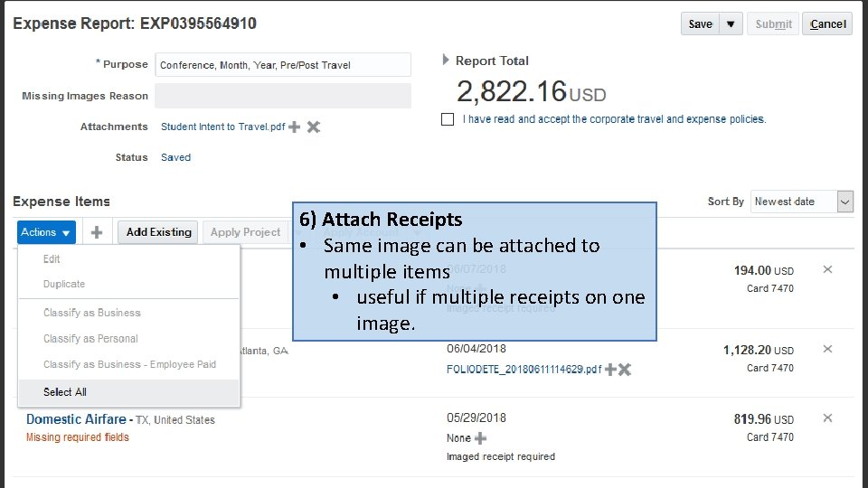The height and width of the screenshot is (488, 868).
Task: Select Classify as Business - Employee Paid
Action: click(x=129, y=364)
